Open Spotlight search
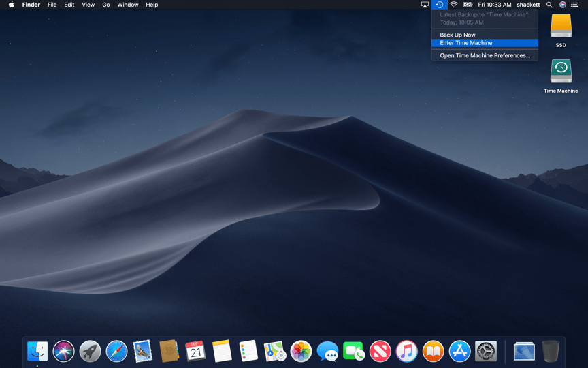This screenshot has height=368, width=588. click(x=549, y=5)
